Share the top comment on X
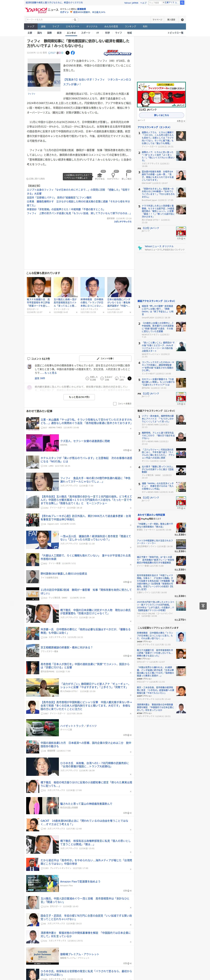This screenshot has width=210, height=980. pos(130,379)
